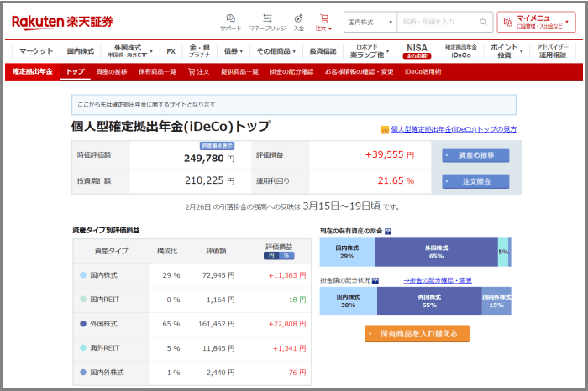Toggle 評価額非表示 button

click(x=217, y=146)
